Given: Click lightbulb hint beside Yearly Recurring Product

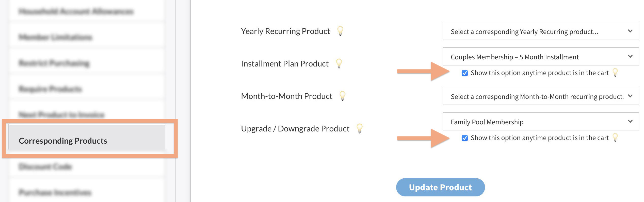Looking at the screenshot, I should point(340,31).
